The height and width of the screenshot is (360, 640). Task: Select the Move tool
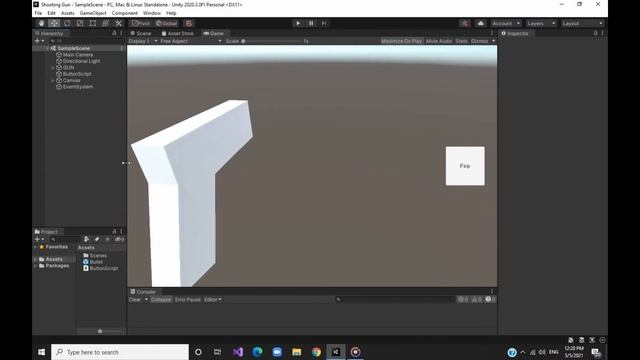[54, 23]
